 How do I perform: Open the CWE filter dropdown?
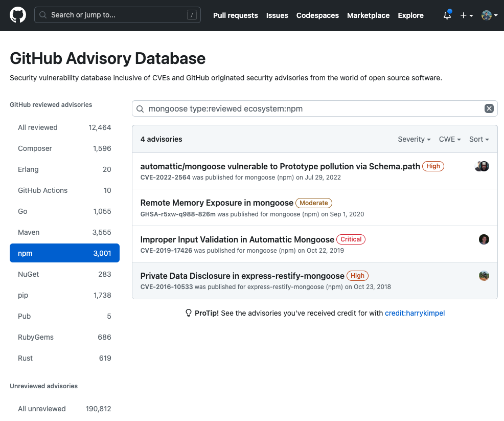coord(449,139)
